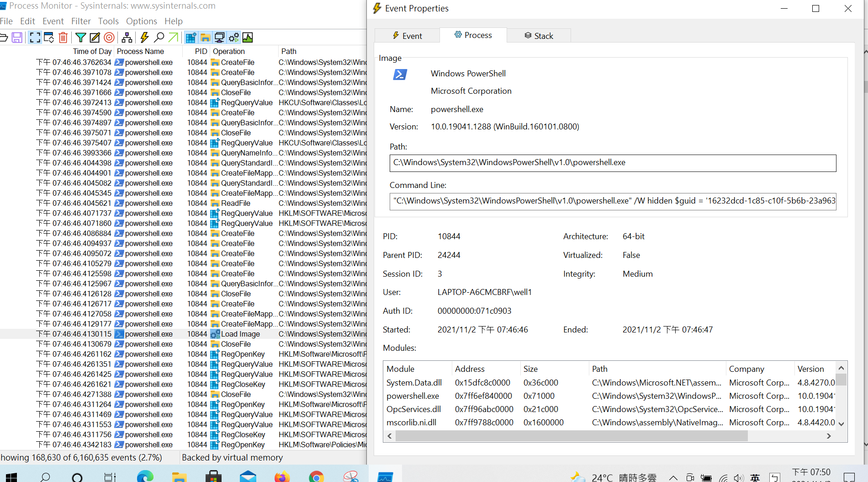The image size is (868, 482).
Task: Click the Highlight pencil icon
Action: (95, 37)
